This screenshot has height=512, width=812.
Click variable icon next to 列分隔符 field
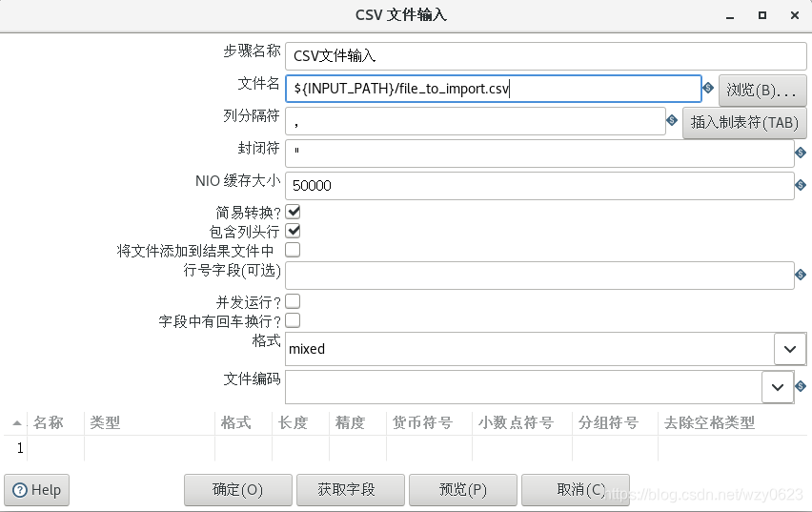click(672, 120)
